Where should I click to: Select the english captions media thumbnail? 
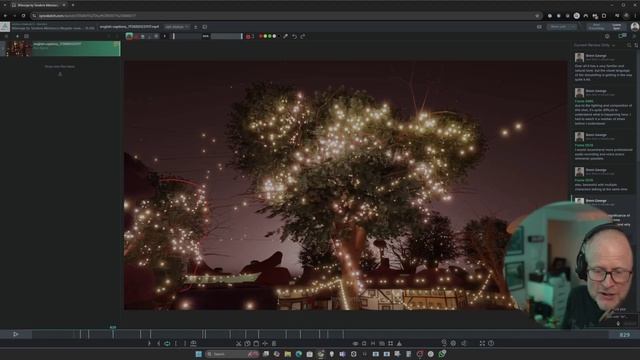(18, 49)
